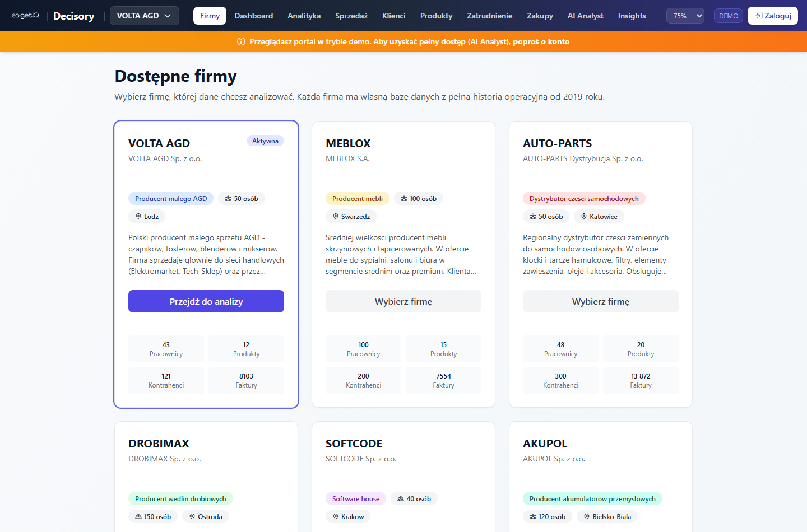The image size is (807, 532).
Task: Click the people icon beside '120 osób'
Action: click(533, 517)
